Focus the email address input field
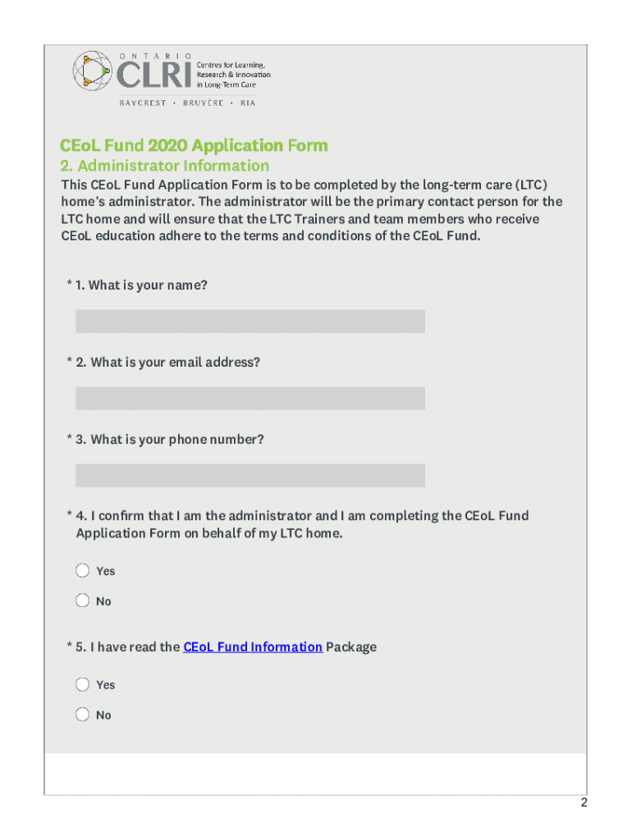 (x=250, y=399)
